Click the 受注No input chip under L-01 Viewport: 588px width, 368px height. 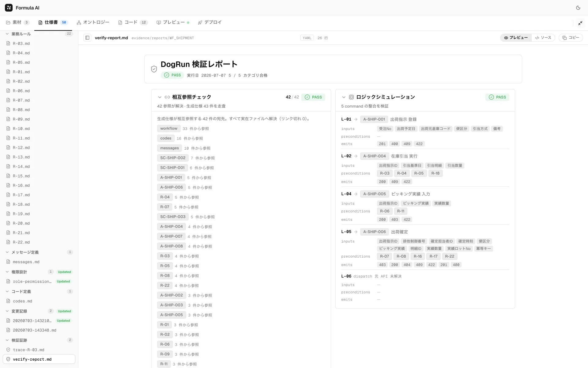[385, 129]
